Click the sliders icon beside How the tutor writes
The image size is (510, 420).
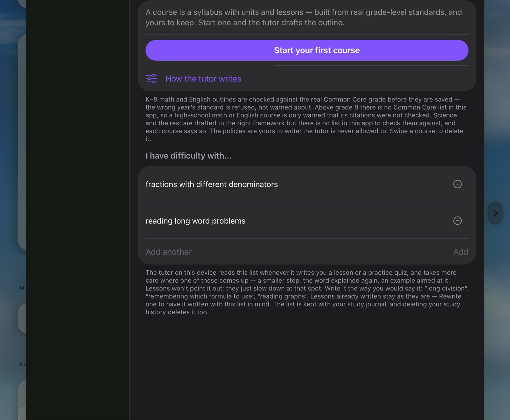point(151,79)
